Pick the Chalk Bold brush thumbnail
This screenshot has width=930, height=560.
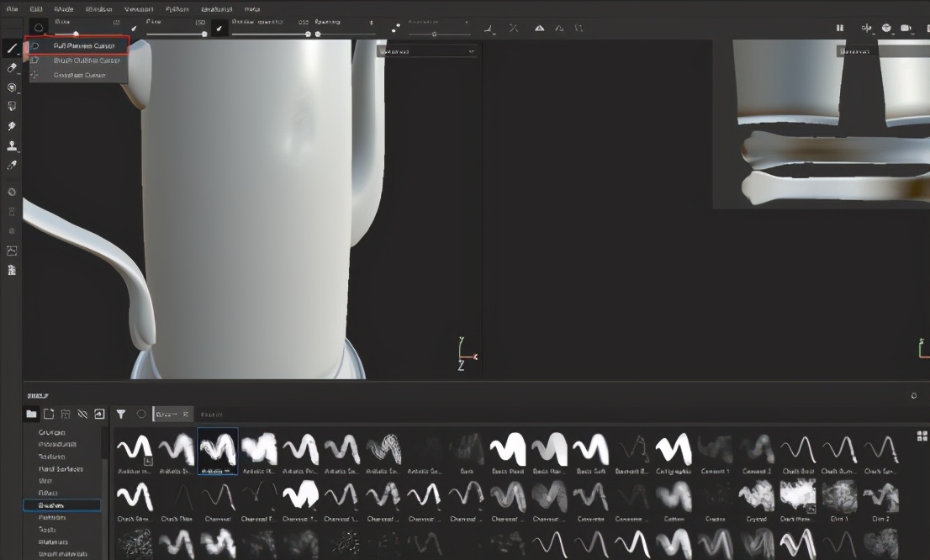(x=798, y=452)
